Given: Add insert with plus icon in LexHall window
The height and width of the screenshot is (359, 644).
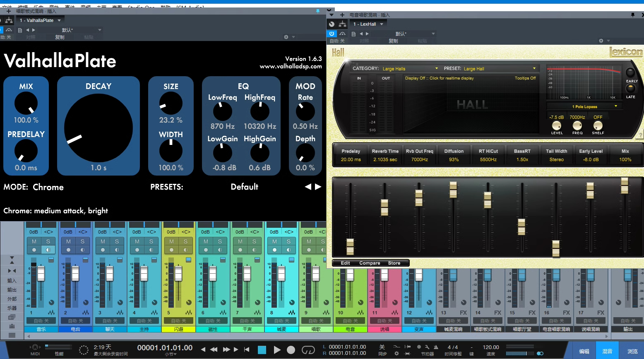Looking at the screenshot, I should coord(342,15).
